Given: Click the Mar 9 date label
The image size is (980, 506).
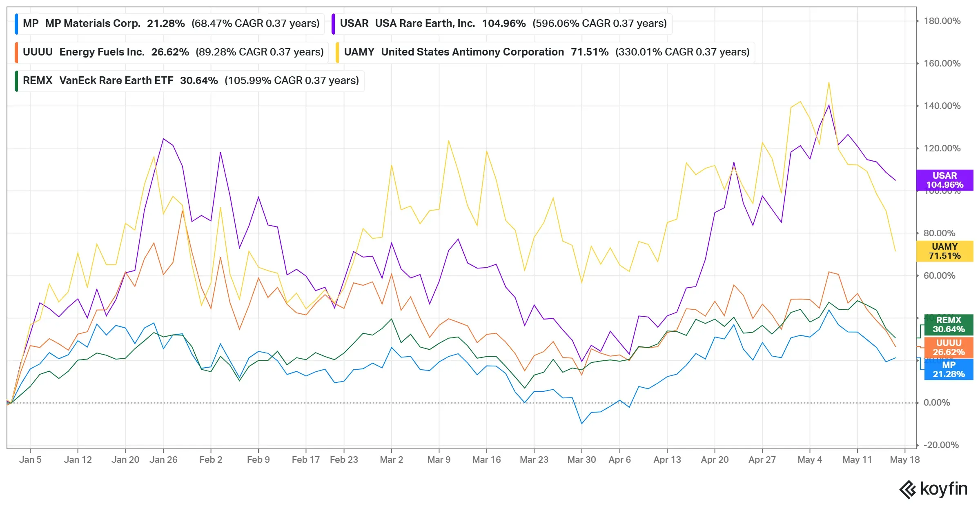Looking at the screenshot, I should click(439, 460).
